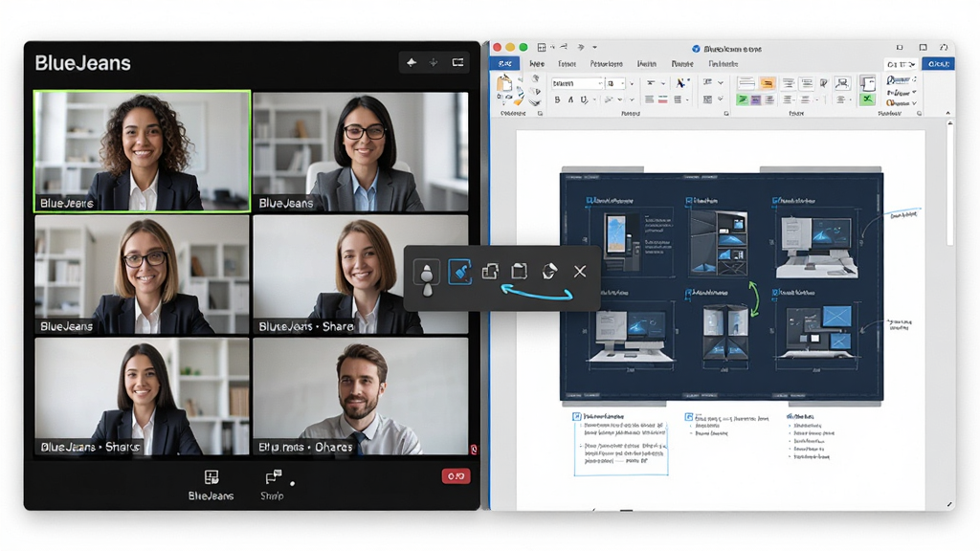Click the blueprint diagram image in document

coord(722,287)
